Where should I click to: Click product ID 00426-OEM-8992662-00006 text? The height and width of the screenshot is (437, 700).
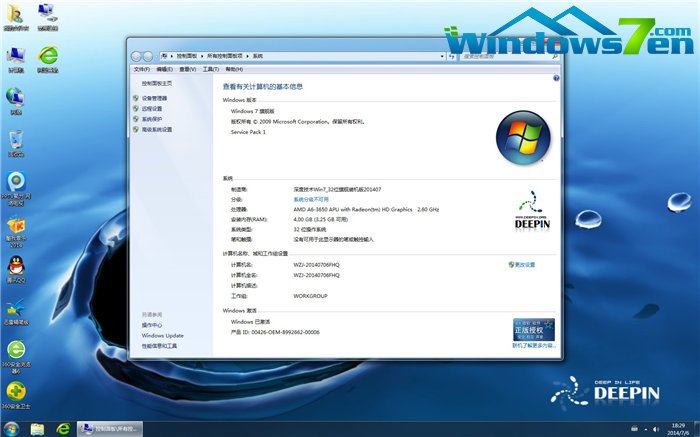285,332
